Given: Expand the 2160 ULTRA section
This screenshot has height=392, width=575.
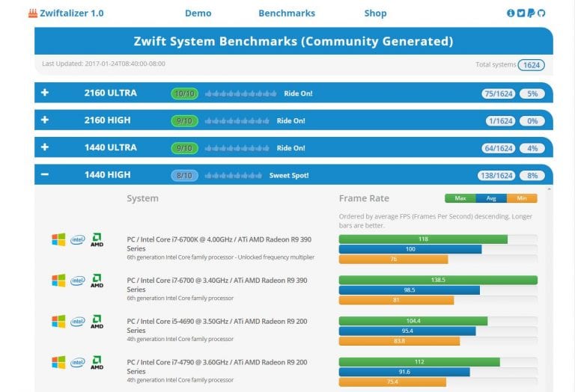Looking at the screenshot, I should [x=45, y=92].
